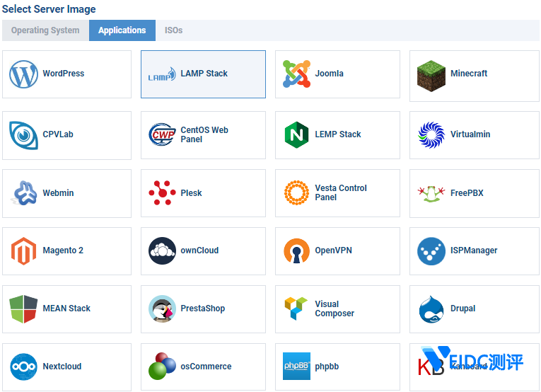
Task: Select the Vesta Control Panel tile
Action: pos(337,192)
